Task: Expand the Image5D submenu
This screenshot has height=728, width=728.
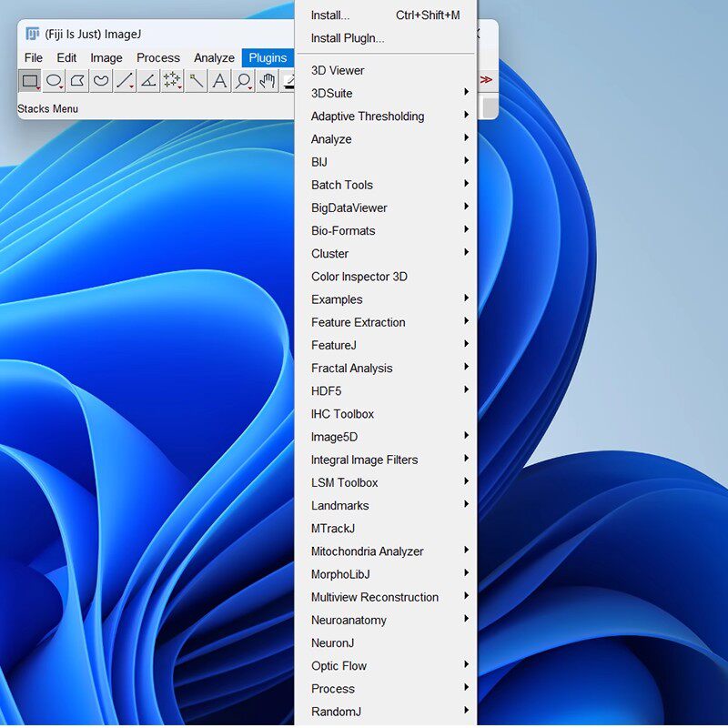Action: point(385,437)
